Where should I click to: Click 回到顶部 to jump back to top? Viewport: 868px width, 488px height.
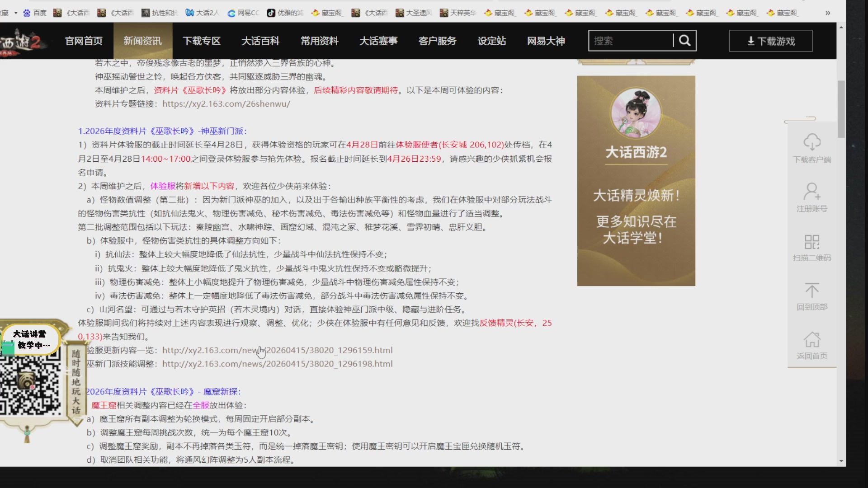[x=812, y=296]
